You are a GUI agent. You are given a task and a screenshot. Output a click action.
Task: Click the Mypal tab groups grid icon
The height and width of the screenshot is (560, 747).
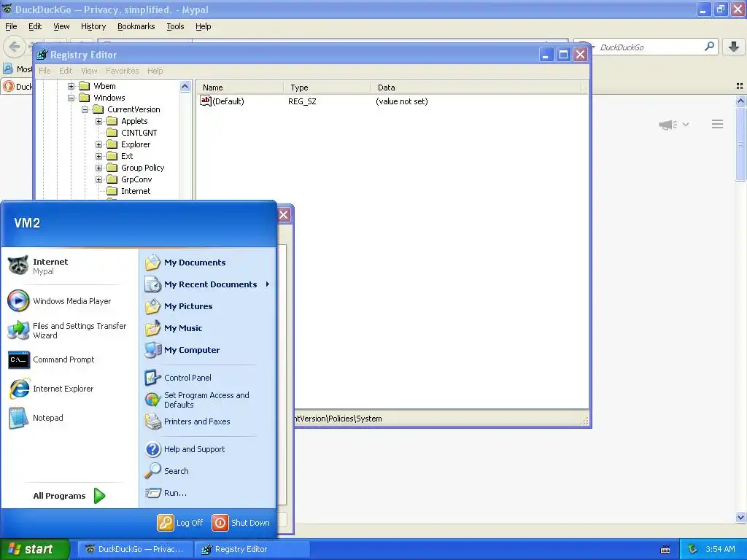(x=740, y=86)
